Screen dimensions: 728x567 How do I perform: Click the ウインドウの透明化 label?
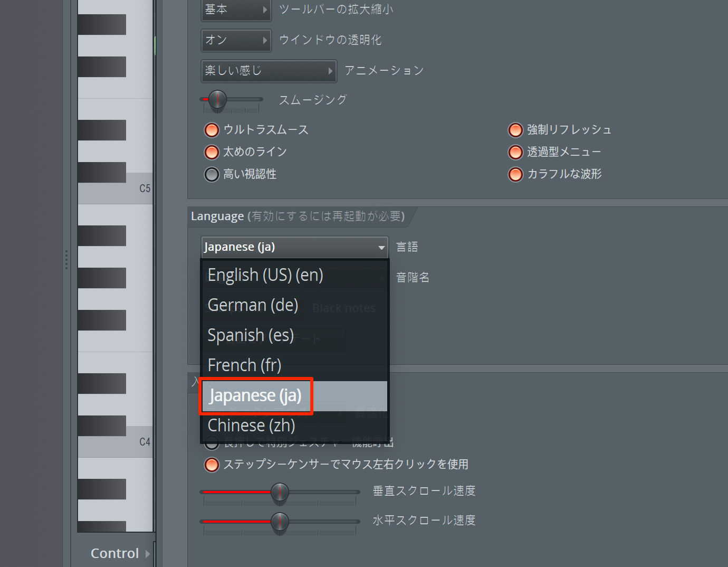pos(330,40)
